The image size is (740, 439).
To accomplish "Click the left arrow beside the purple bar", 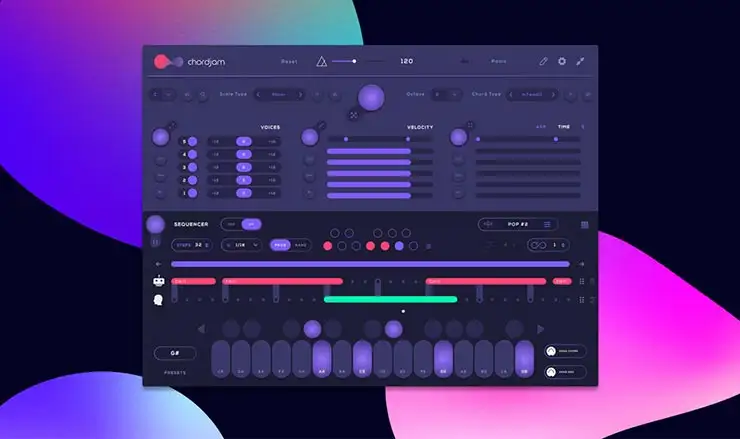I will (x=159, y=264).
